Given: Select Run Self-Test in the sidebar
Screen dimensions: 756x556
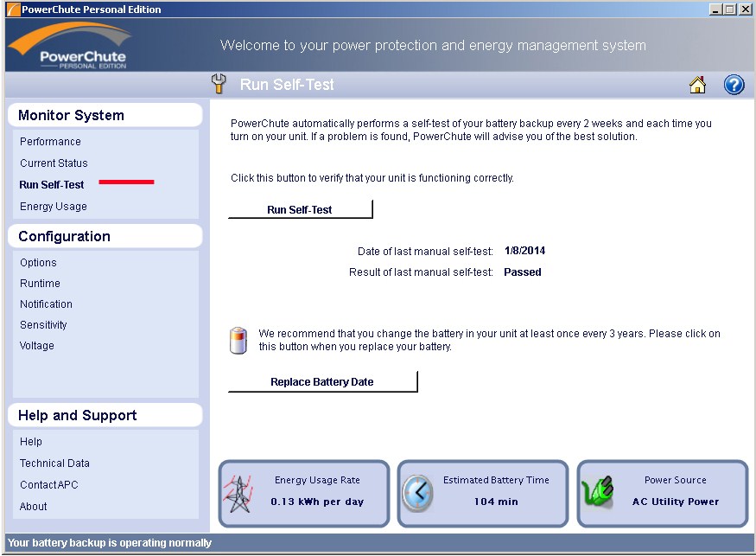Looking at the screenshot, I should (x=52, y=185).
